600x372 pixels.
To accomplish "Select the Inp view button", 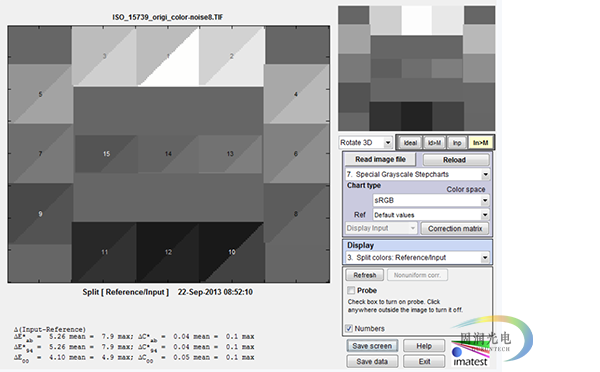I will click(457, 143).
